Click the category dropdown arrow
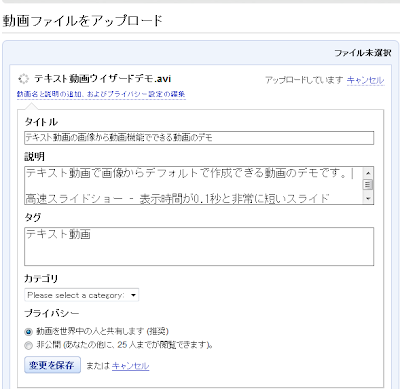This screenshot has height=389, width=400. pos(133,295)
